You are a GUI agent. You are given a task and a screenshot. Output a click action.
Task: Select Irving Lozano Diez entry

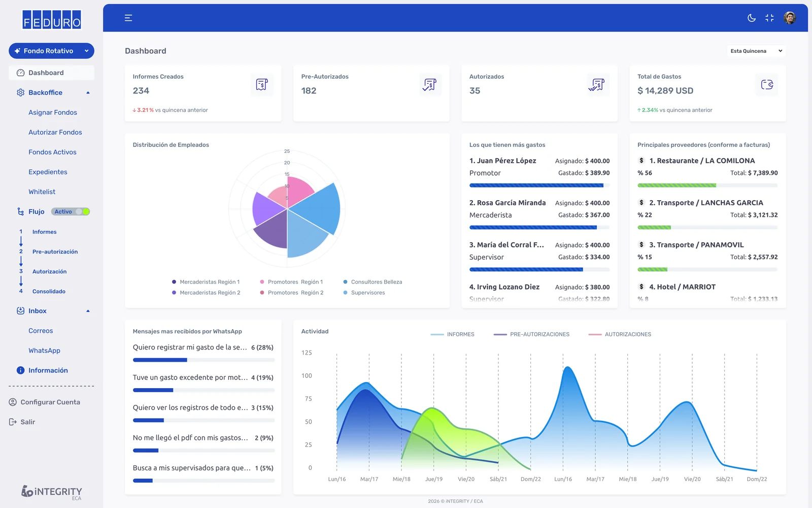click(539, 293)
